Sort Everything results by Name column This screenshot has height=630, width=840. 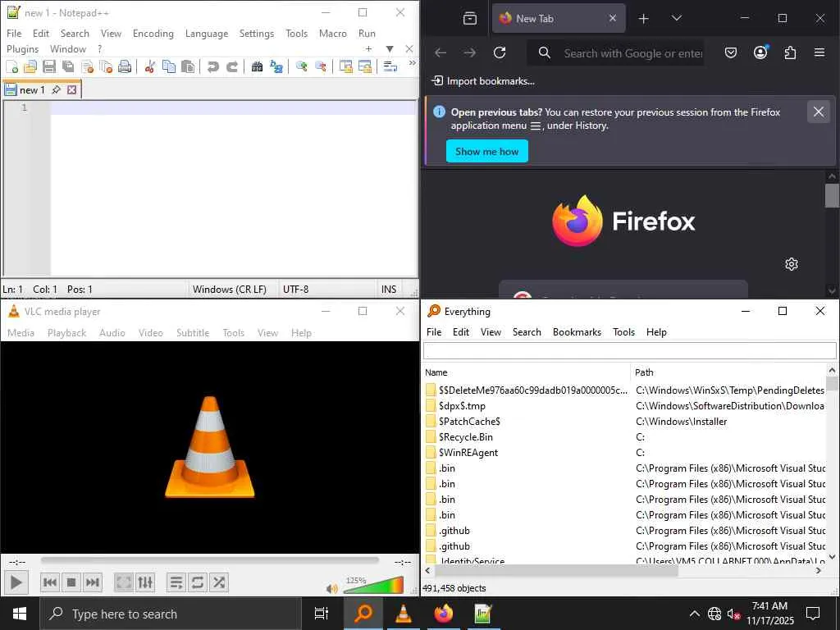point(526,372)
